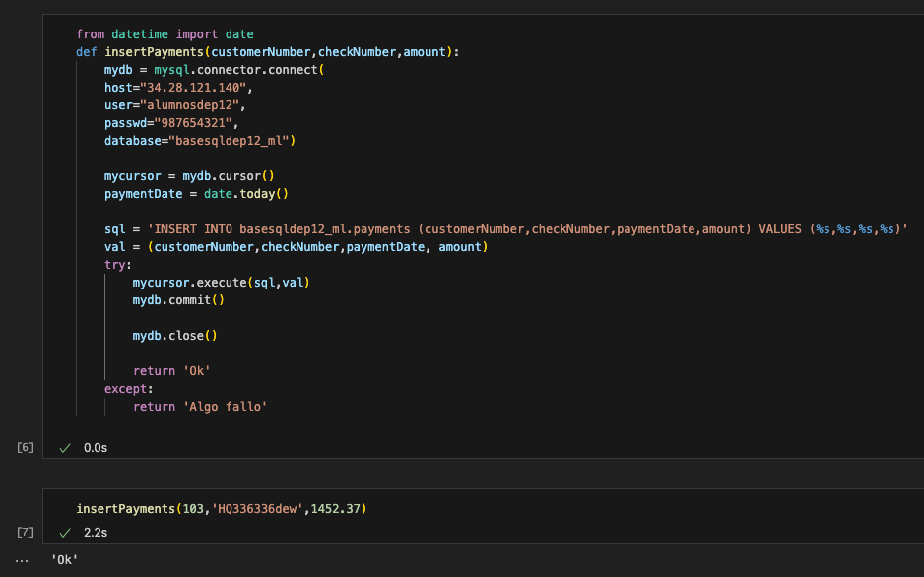Click the mydb.commit() call

[x=182, y=299]
